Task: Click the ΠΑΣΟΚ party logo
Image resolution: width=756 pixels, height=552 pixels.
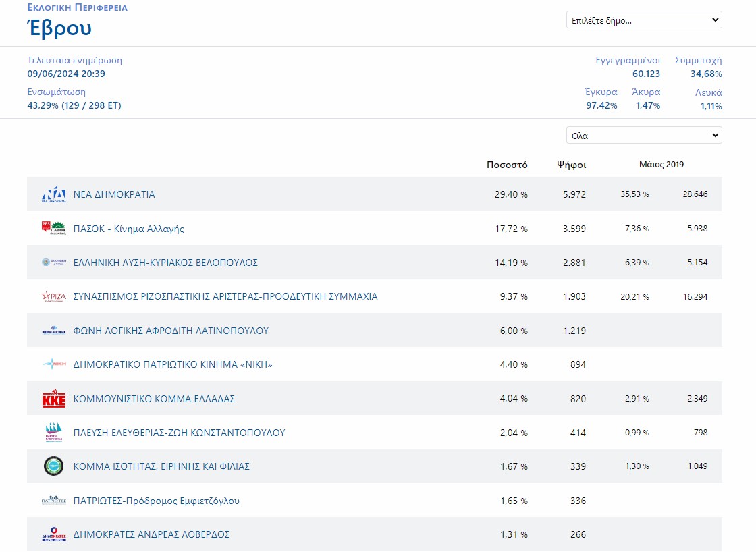Action: pyautogui.click(x=54, y=229)
